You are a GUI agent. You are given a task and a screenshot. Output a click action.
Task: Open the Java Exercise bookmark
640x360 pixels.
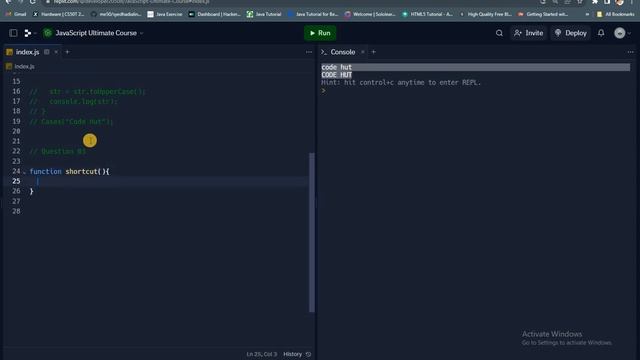tap(165, 14)
